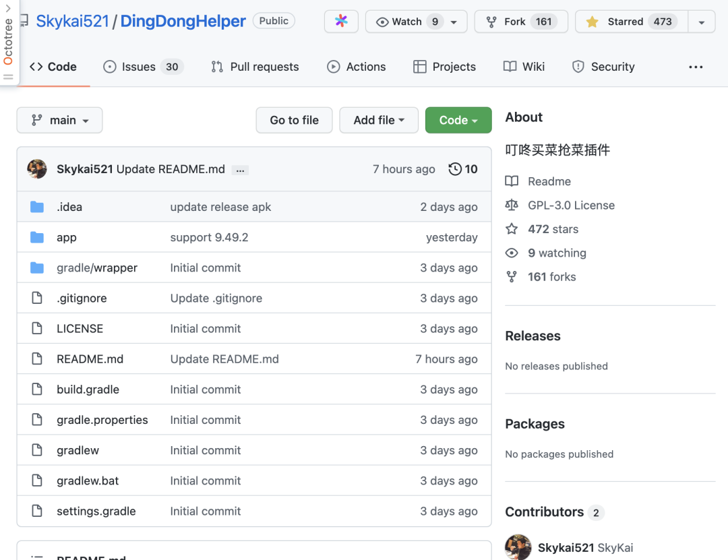Click the settings.gradle file icon

pyautogui.click(x=37, y=511)
